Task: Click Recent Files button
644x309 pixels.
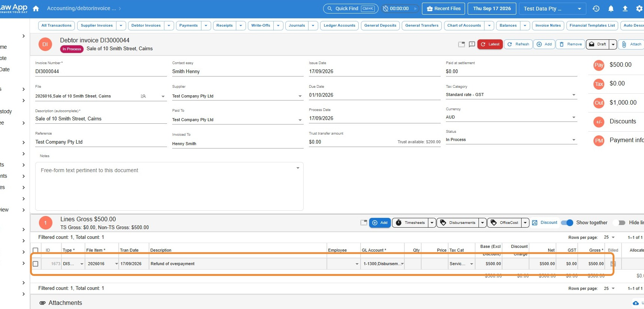Action: coord(444,9)
